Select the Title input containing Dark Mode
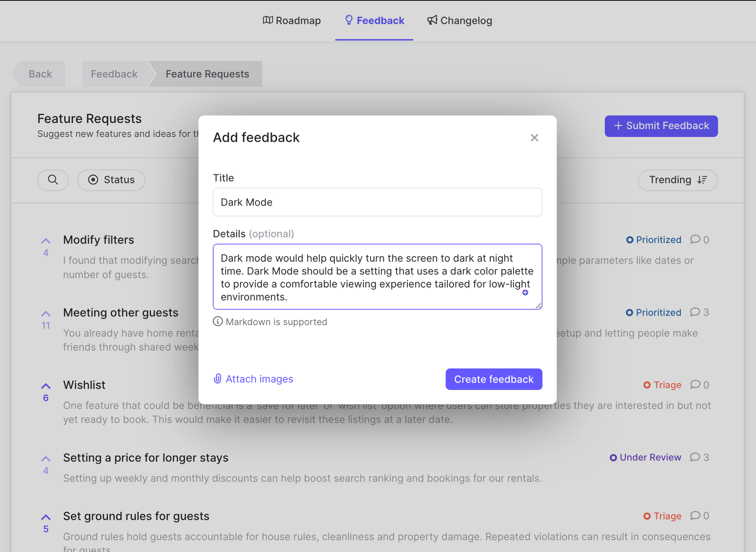The width and height of the screenshot is (756, 552). pyautogui.click(x=377, y=202)
